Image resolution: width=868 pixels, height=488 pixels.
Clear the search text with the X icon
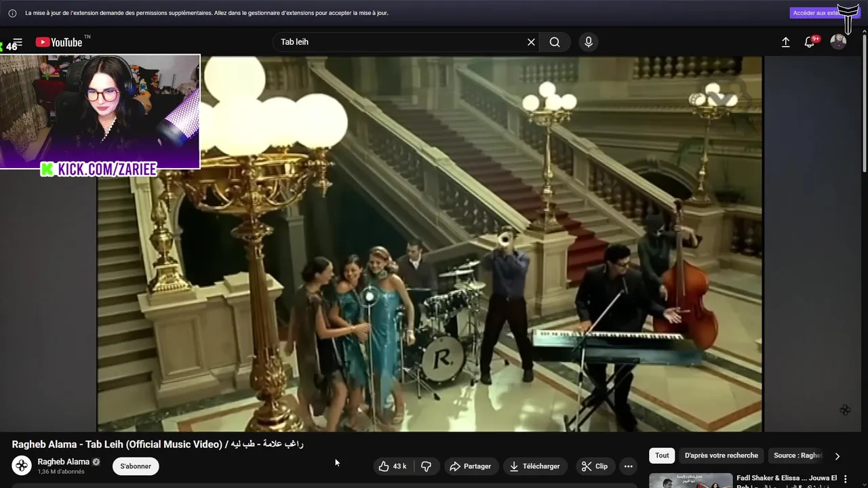coord(531,42)
